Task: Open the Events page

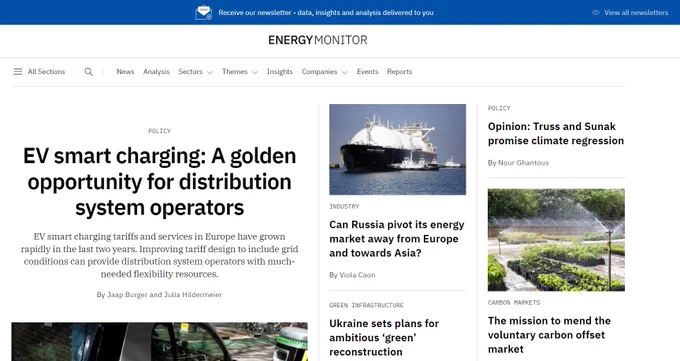Action: (367, 72)
